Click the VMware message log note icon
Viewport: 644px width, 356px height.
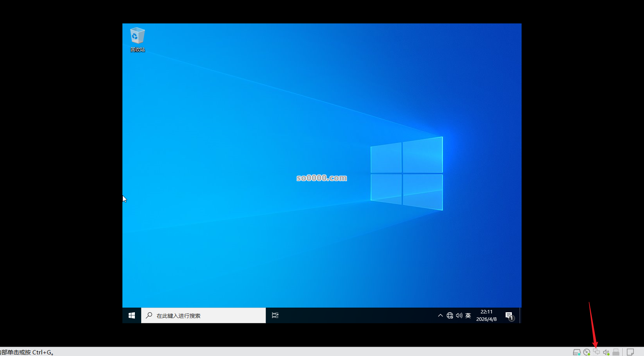[630, 352]
